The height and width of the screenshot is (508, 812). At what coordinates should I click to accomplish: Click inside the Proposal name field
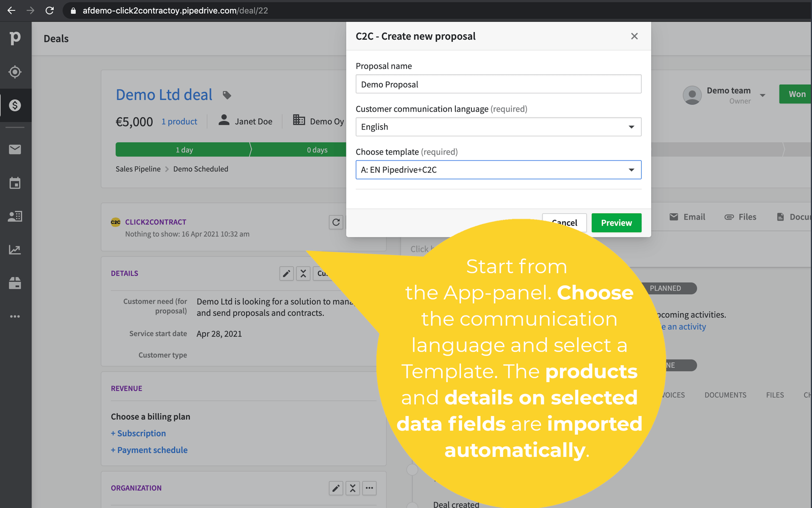(498, 84)
